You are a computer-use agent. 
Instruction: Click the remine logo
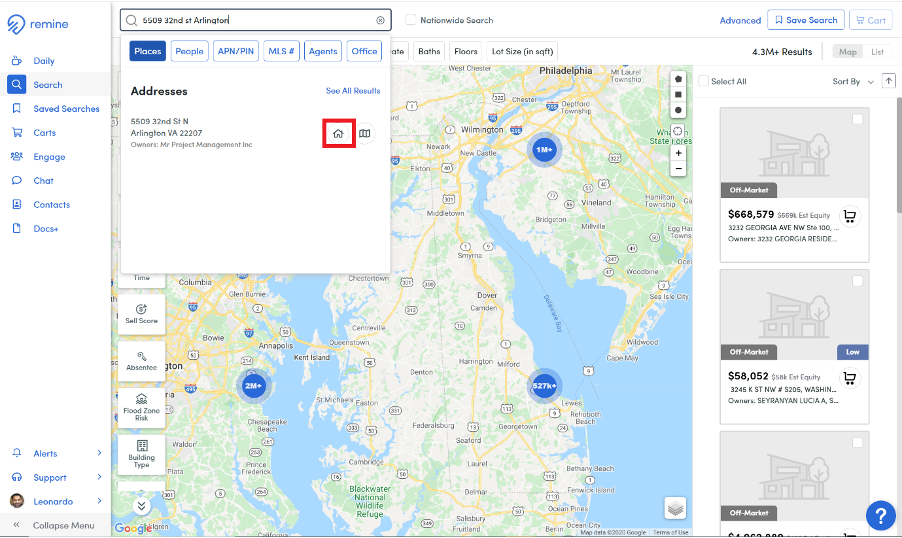pos(38,24)
